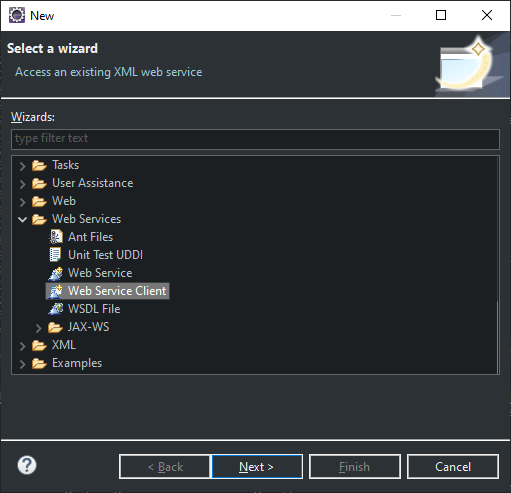
Task: Focus the type filter text field
Action: (x=255, y=139)
